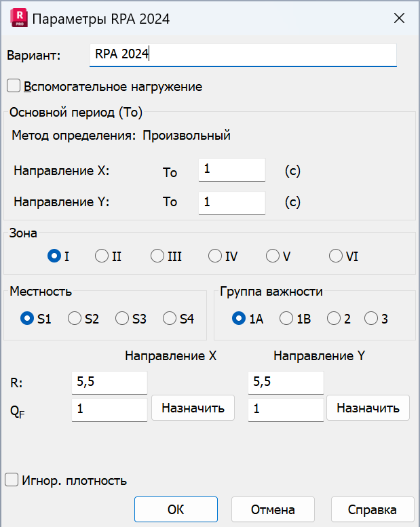The width and height of the screenshot is (420, 527).
Task: Click the QF field for direction Y
Action: click(285, 410)
